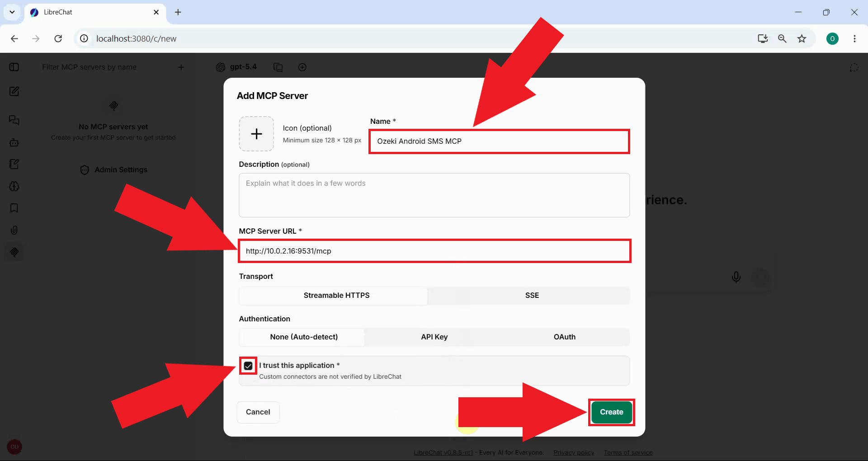Click the Name input field

point(499,141)
